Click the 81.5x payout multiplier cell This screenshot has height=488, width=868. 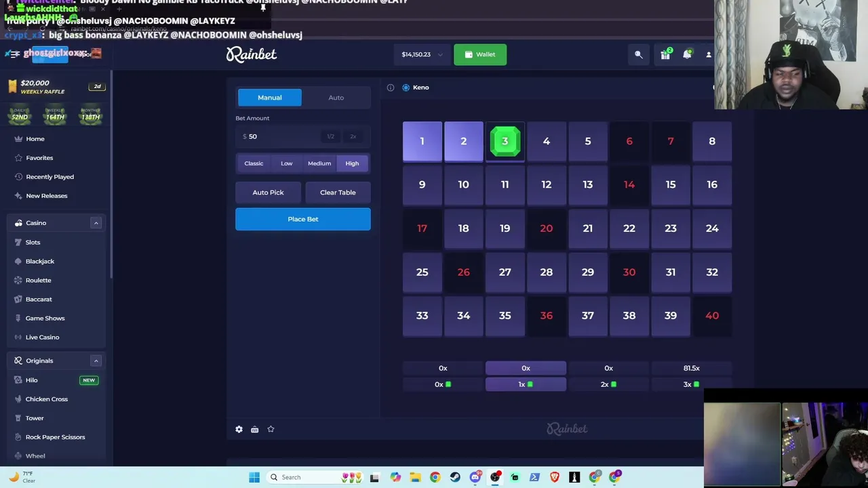[692, 368]
